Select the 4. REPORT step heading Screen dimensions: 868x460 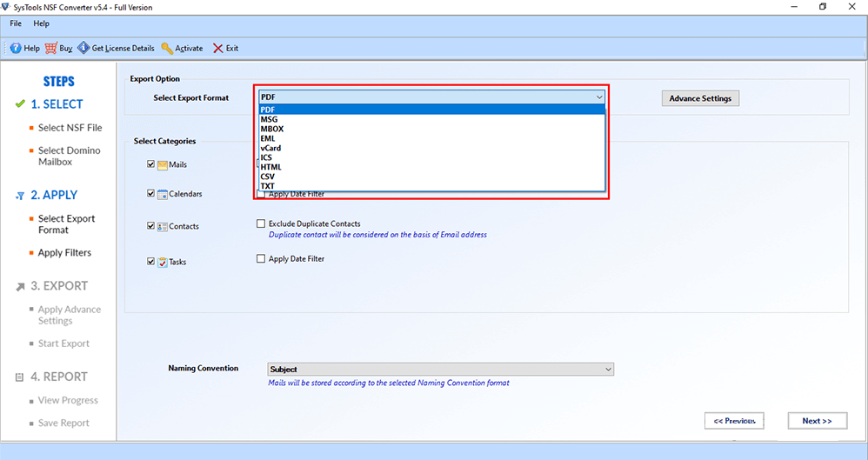coord(59,377)
